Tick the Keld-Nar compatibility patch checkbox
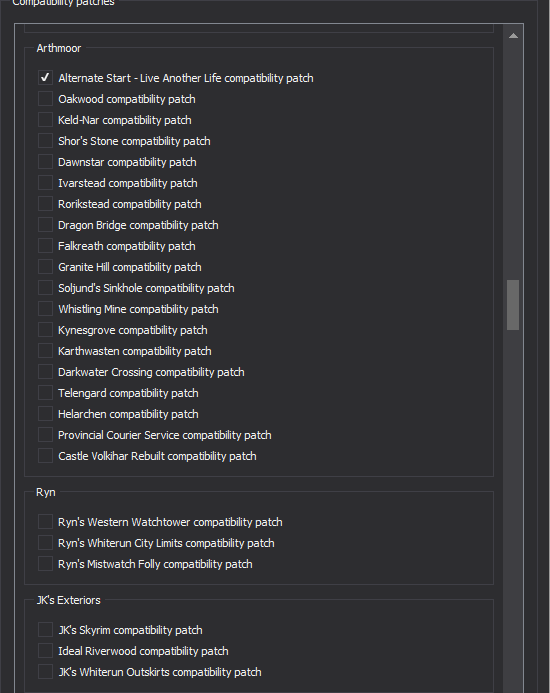 click(45, 120)
